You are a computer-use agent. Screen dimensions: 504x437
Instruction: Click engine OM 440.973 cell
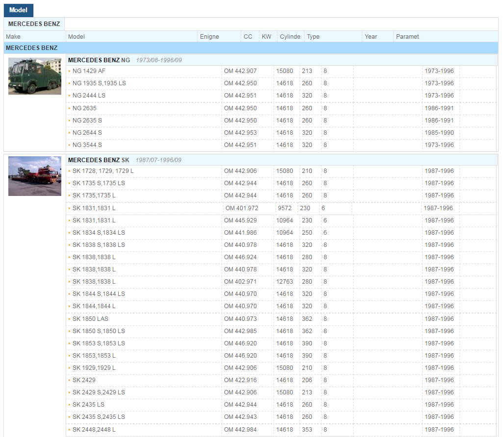pyautogui.click(x=240, y=319)
